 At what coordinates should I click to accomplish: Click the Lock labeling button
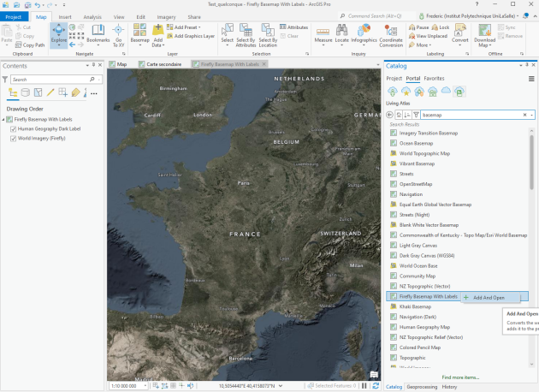441,27
